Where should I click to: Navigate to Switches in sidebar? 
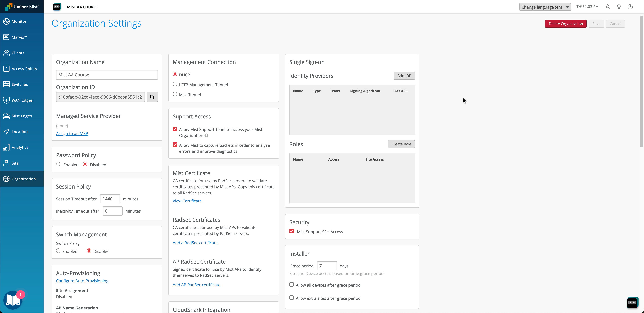pyautogui.click(x=20, y=84)
